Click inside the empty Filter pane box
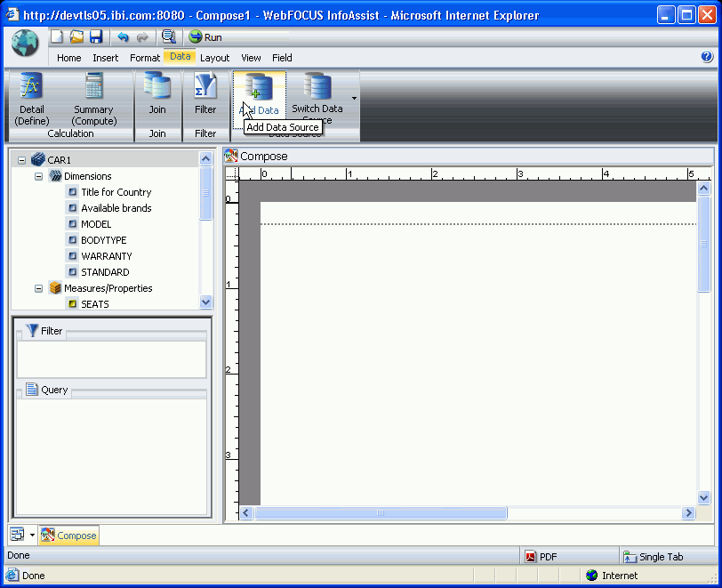Screen dimensions: 722x588 coord(111,359)
